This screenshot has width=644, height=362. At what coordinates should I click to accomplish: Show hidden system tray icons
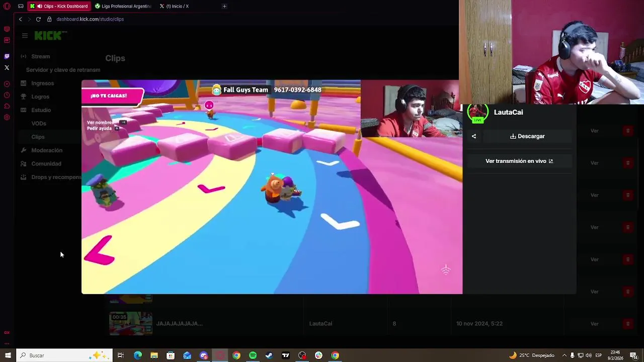click(x=564, y=355)
